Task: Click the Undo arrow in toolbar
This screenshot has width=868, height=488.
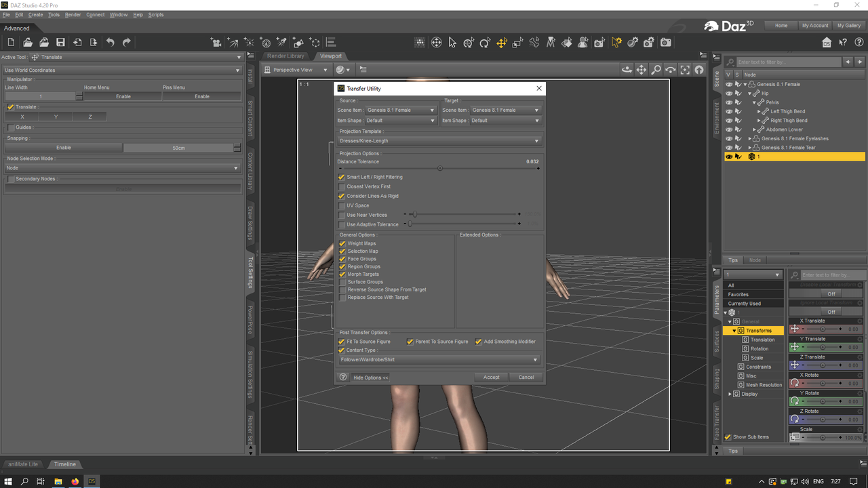Action: (111, 43)
